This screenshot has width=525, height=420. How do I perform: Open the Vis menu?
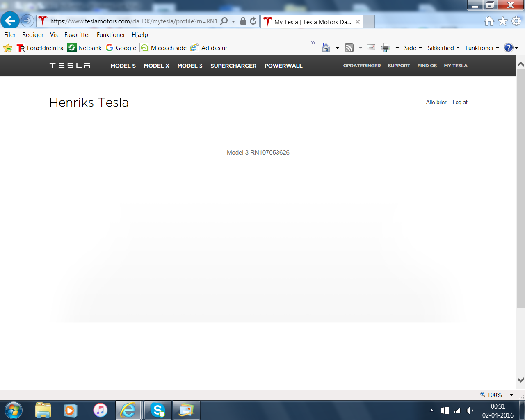54,35
